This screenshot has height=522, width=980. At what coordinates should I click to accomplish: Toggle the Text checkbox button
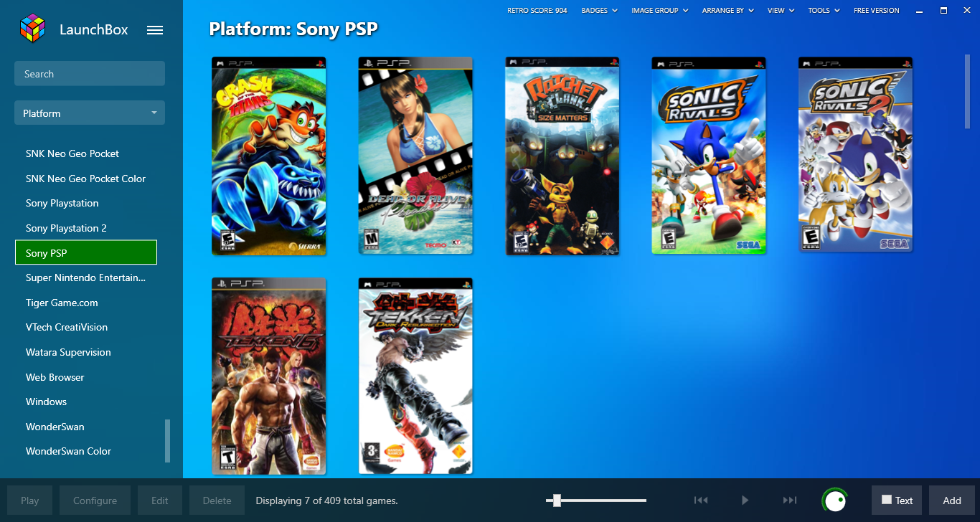pyautogui.click(x=897, y=500)
